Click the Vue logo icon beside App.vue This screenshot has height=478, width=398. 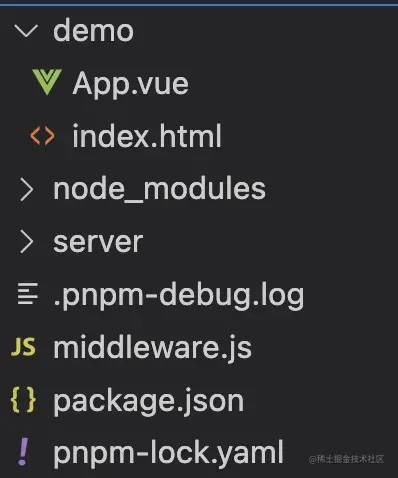(x=47, y=82)
